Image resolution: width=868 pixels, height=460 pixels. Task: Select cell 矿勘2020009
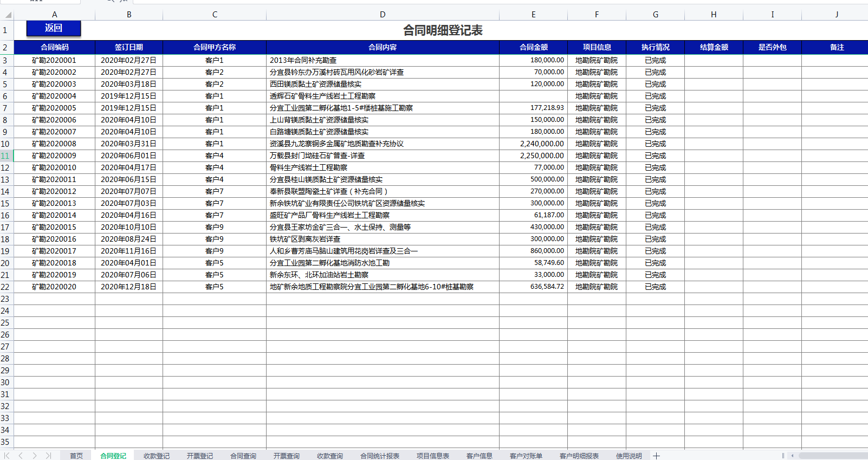(x=54, y=156)
